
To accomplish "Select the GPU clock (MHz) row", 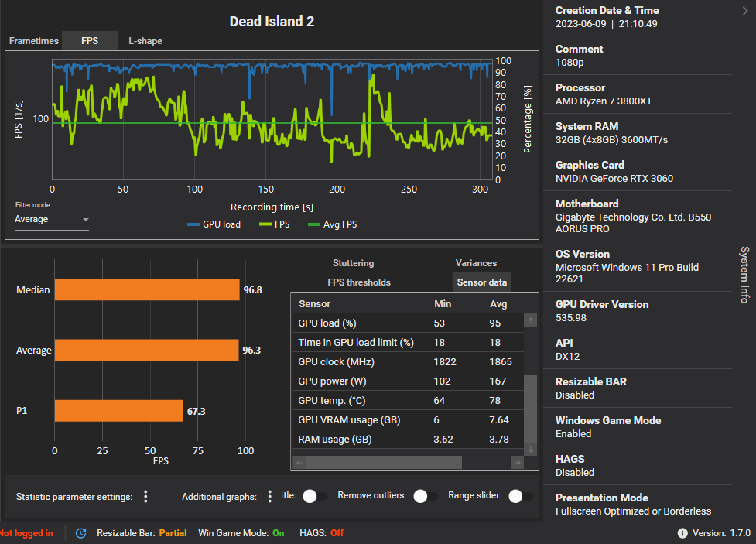I will [408, 361].
